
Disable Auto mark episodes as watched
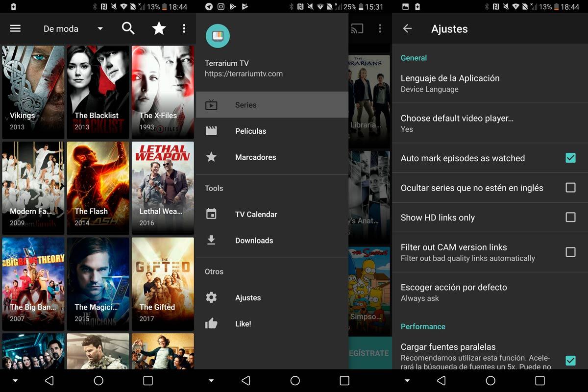(x=570, y=158)
